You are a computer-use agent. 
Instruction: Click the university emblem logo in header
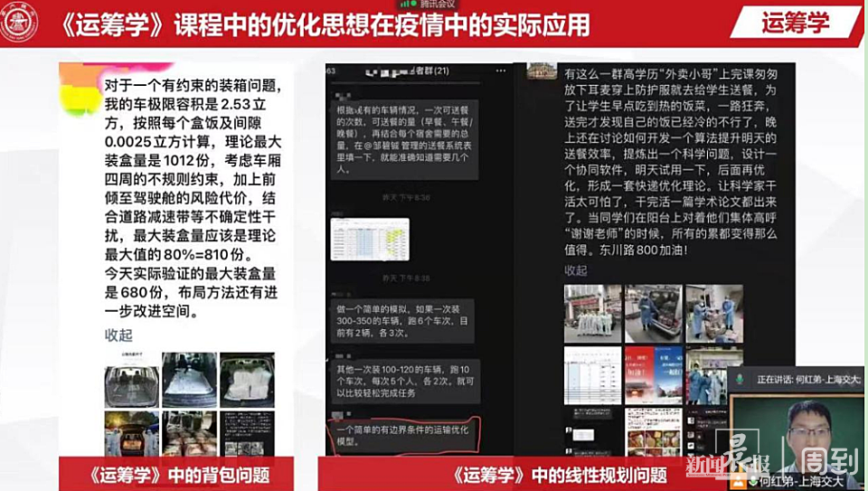pos(19,23)
